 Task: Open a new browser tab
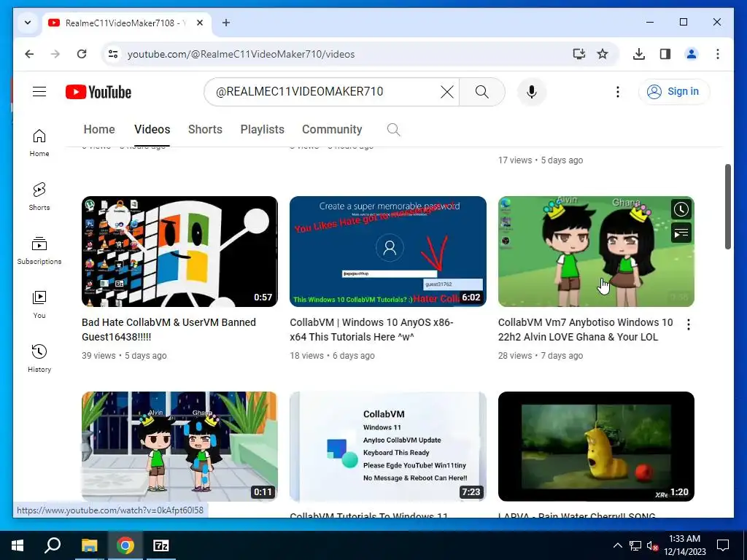point(226,23)
